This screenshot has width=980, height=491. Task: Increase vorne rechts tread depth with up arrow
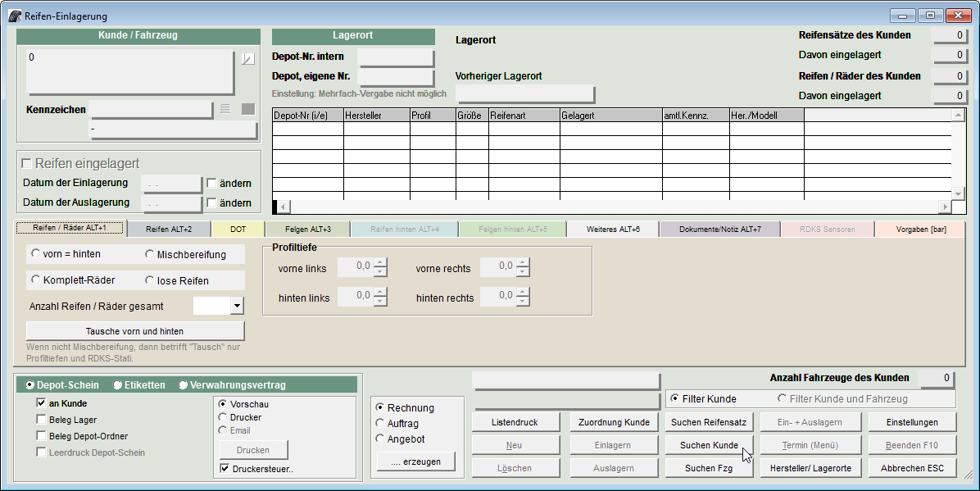(x=523, y=262)
